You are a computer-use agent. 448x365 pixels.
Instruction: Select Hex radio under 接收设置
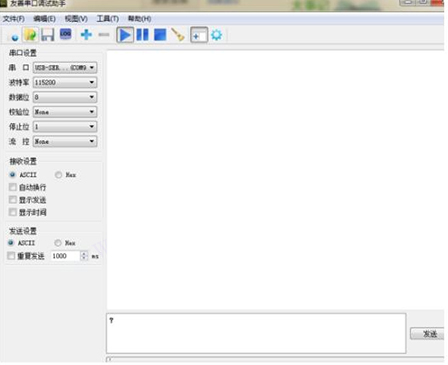(59, 175)
